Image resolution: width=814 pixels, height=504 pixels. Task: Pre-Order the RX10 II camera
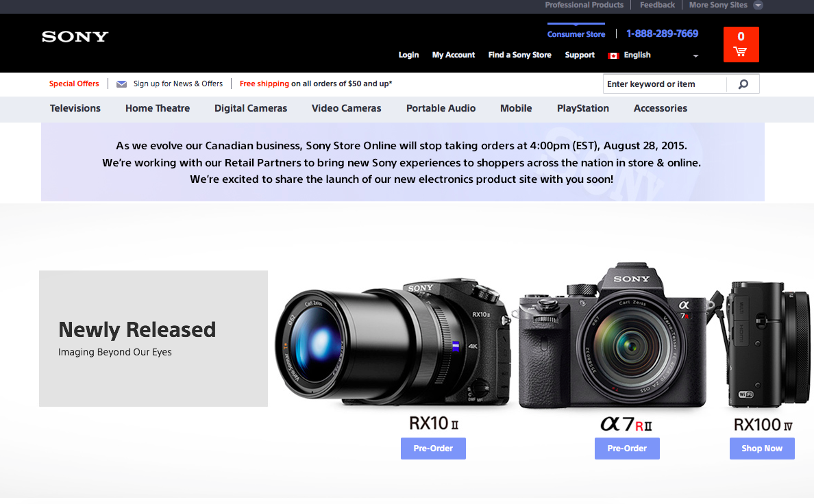433,449
